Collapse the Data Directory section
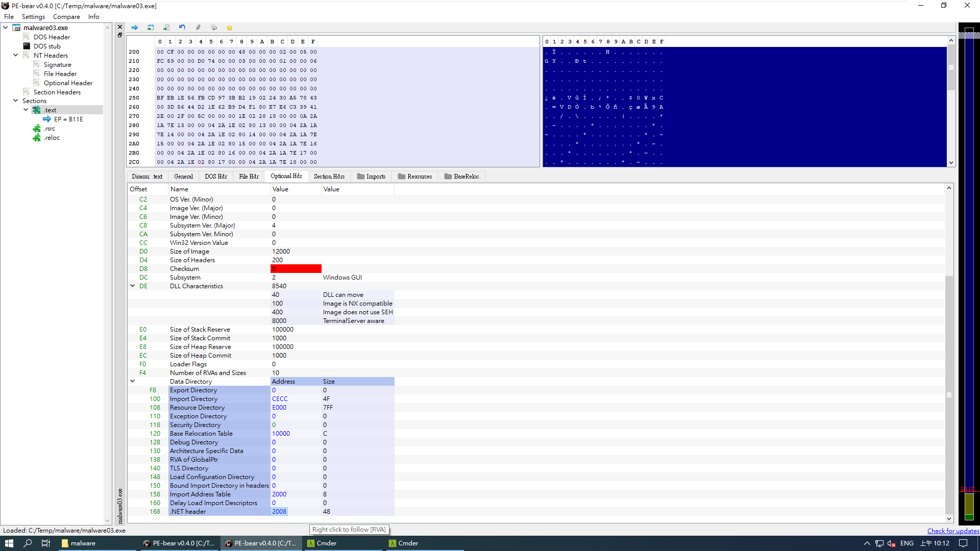Viewport: 980px width, 551px height. pyautogui.click(x=133, y=381)
